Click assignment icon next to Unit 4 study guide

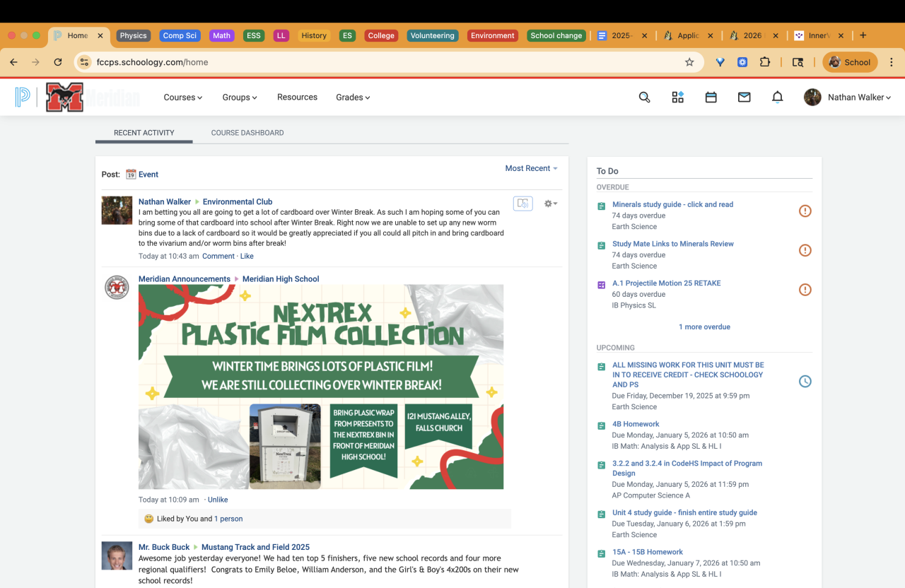tap(601, 514)
